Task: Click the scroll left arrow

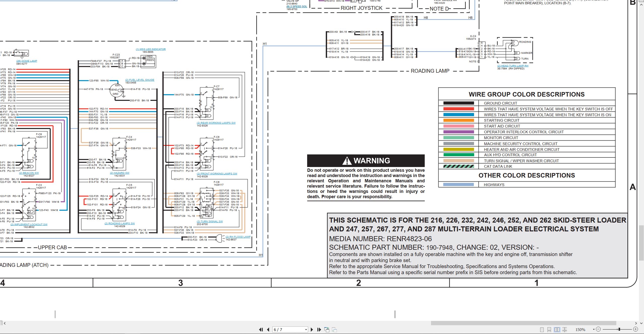Action: 5,323
